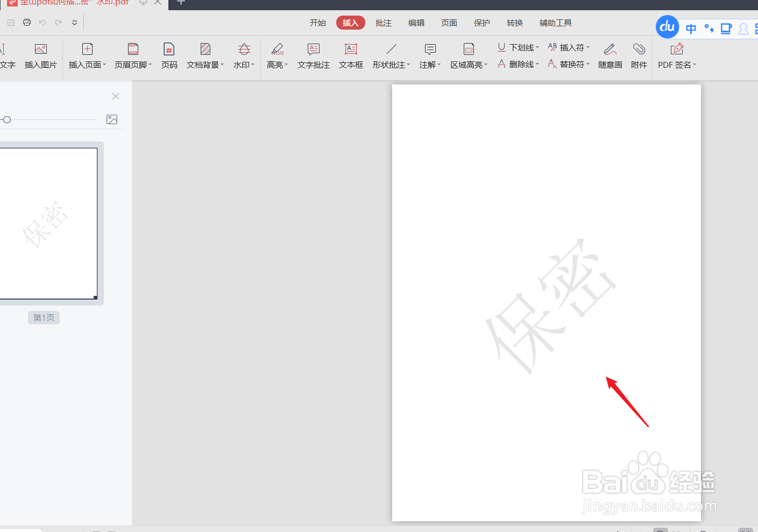Add a new document tab with plus
Viewport: 758px width, 532px height.
(x=181, y=3)
